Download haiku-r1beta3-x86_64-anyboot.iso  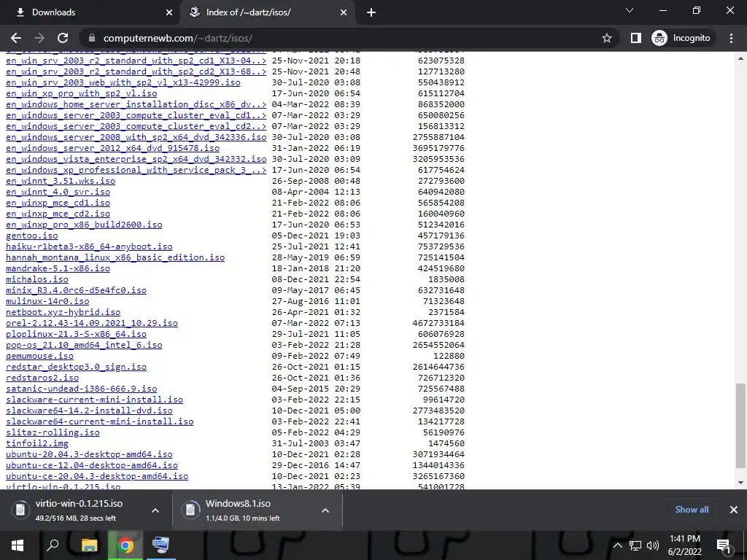tap(89, 246)
